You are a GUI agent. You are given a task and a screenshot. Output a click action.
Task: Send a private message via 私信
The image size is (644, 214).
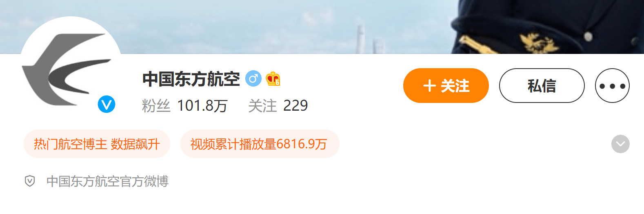pos(542,85)
